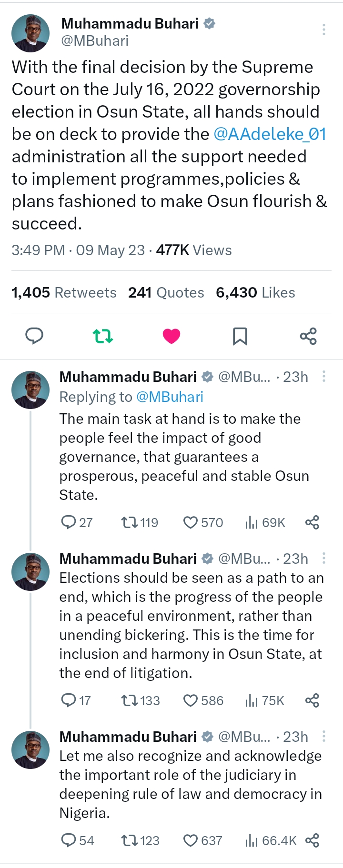The image size is (343, 868).
Task: View the 241 Quotes list
Action: point(166,292)
